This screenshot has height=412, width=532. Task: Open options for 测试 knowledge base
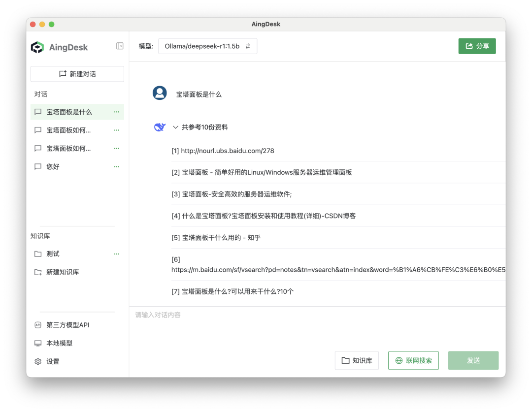117,254
